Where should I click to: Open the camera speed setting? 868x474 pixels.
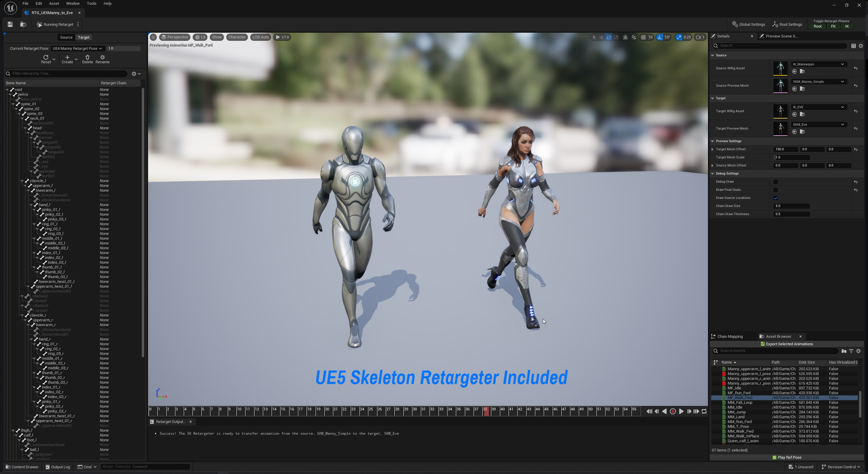[x=700, y=37]
